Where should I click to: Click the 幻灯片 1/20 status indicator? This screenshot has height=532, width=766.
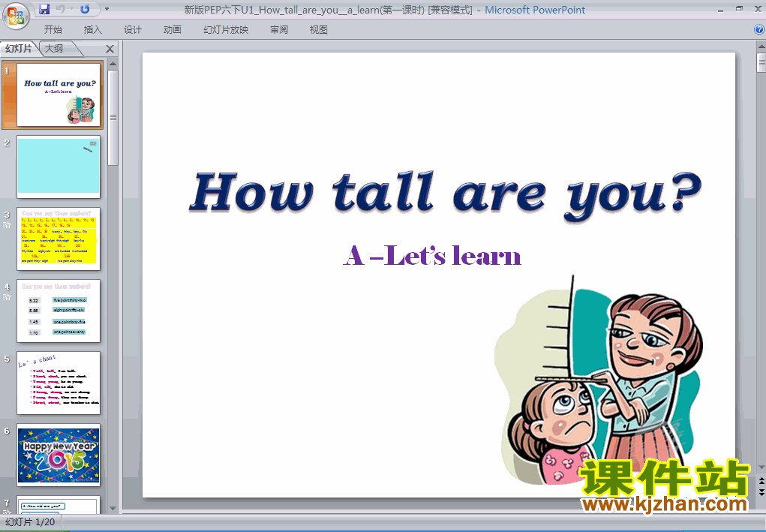coord(30,522)
